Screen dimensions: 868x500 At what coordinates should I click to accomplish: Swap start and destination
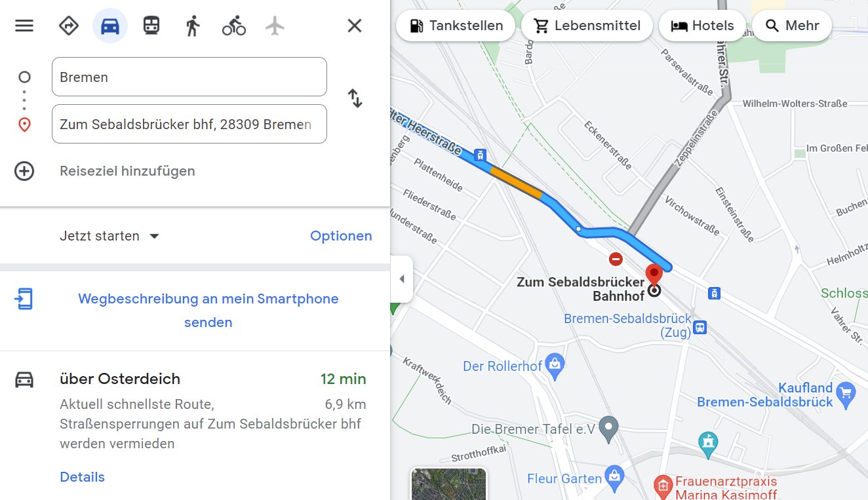pos(355,98)
